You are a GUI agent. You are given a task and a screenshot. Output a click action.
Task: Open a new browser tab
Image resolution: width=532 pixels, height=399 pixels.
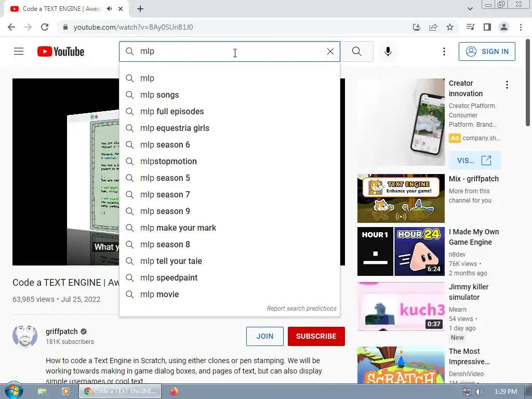[x=140, y=9]
